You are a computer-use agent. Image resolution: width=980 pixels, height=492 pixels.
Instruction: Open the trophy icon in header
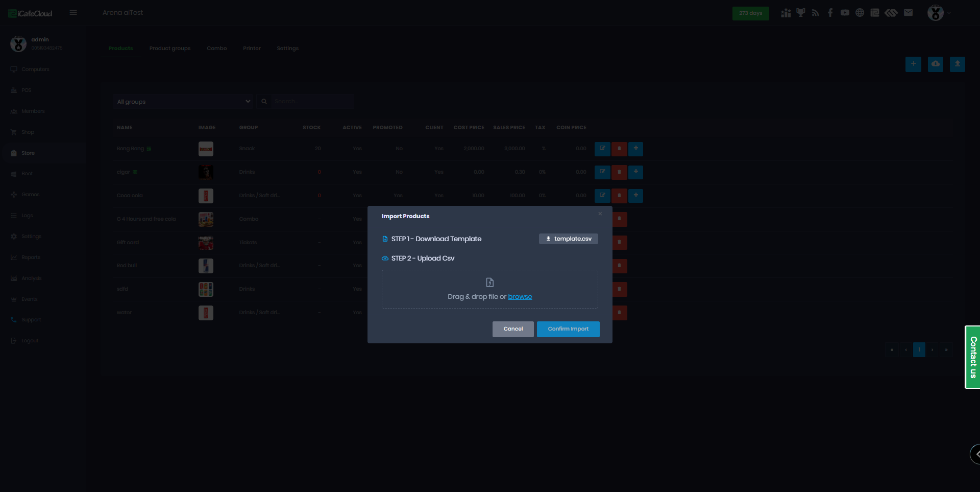(801, 13)
